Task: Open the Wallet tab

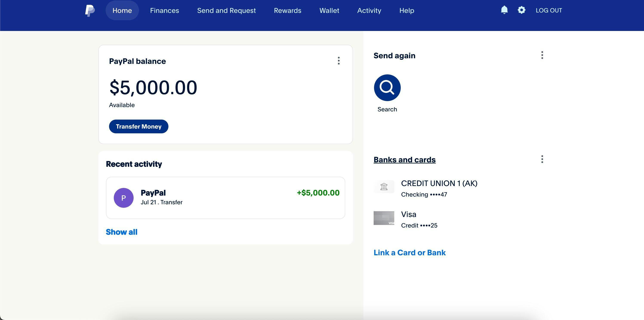Action: (329, 11)
